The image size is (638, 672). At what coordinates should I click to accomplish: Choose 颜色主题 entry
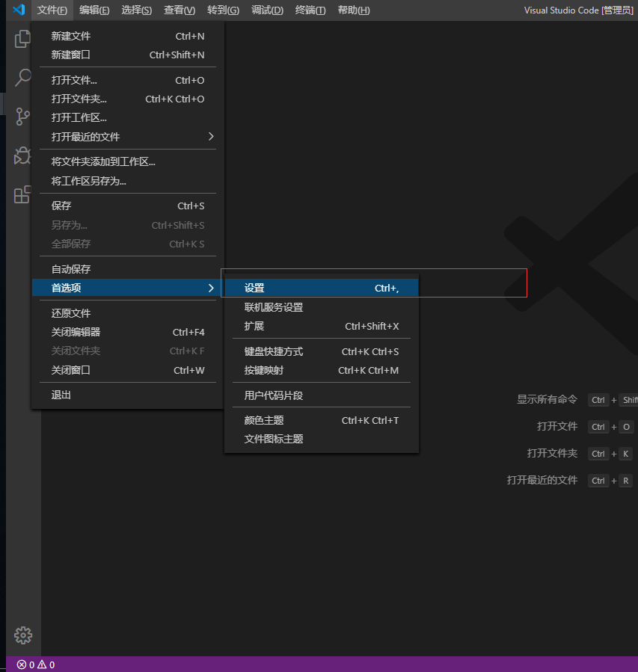click(x=321, y=420)
